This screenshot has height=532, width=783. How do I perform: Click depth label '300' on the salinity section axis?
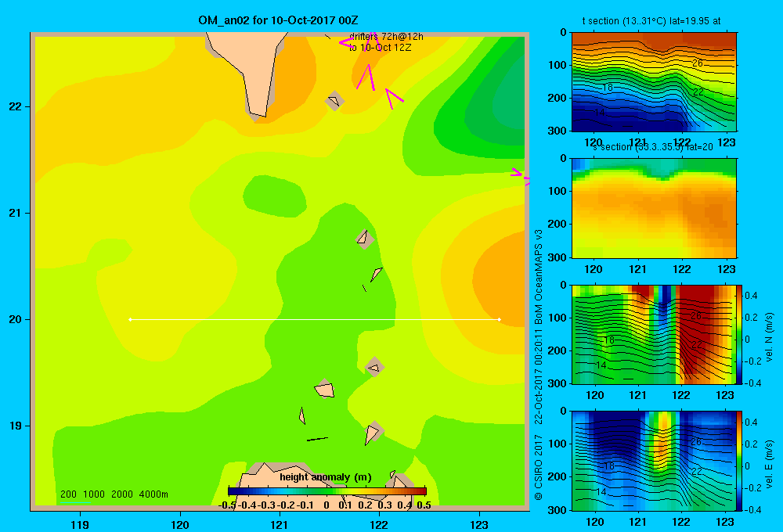[x=556, y=257]
